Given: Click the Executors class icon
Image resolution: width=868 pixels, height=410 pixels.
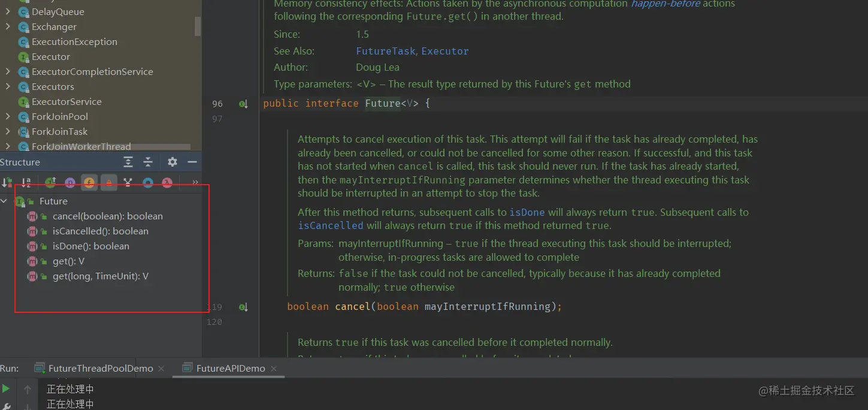Looking at the screenshot, I should click(x=24, y=87).
